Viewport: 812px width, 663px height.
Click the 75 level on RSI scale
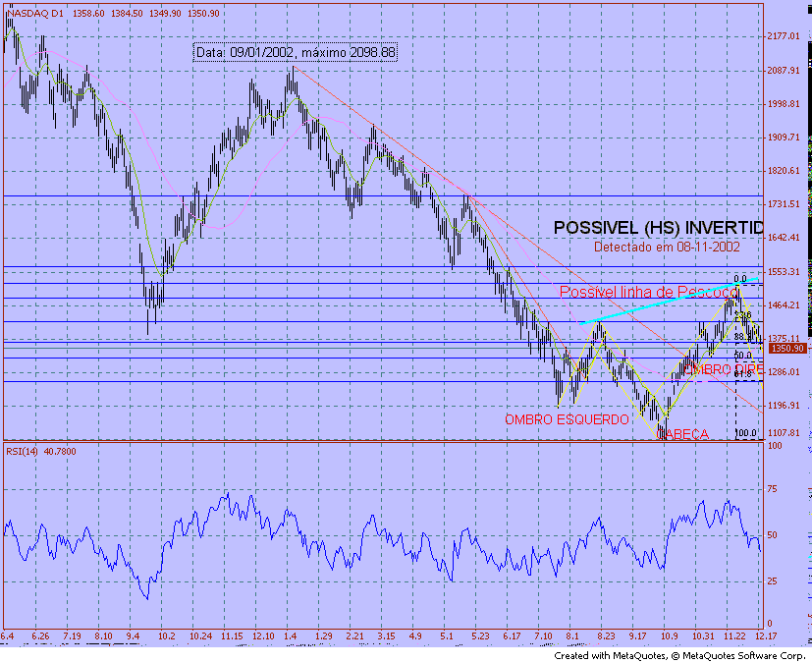tap(772, 489)
